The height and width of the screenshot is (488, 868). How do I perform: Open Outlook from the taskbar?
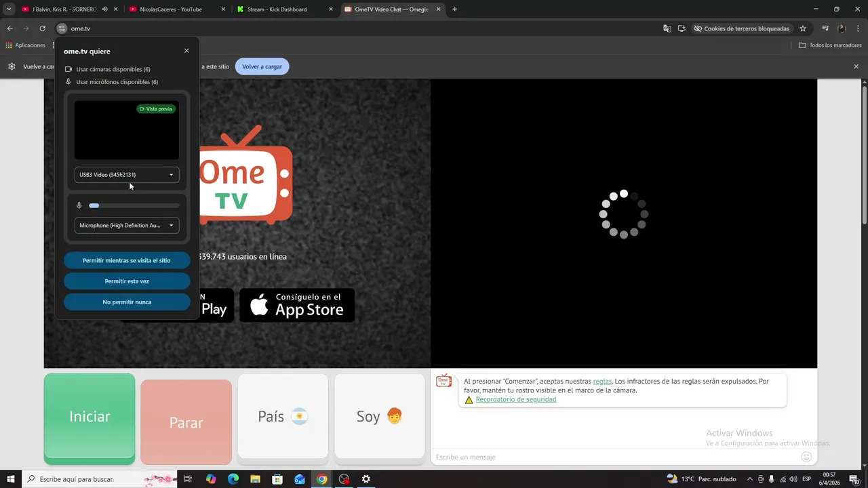(x=300, y=479)
